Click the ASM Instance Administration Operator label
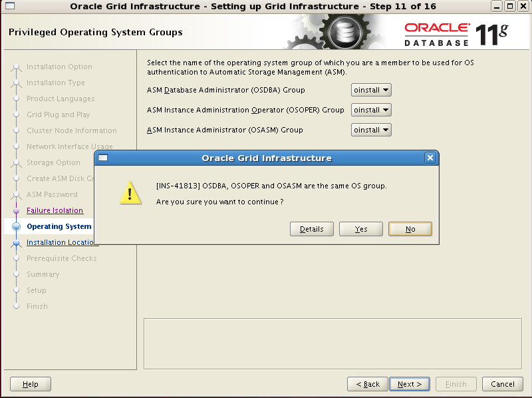 pos(245,110)
